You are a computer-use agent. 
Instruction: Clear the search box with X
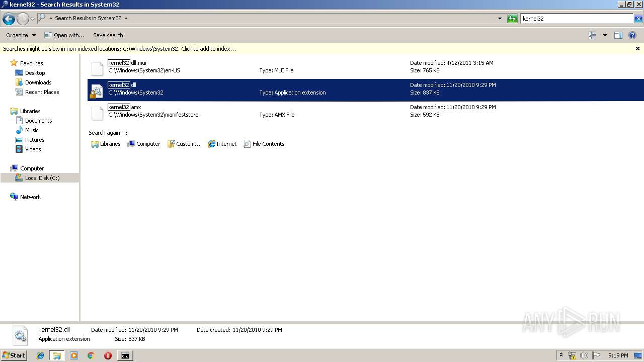click(638, 19)
